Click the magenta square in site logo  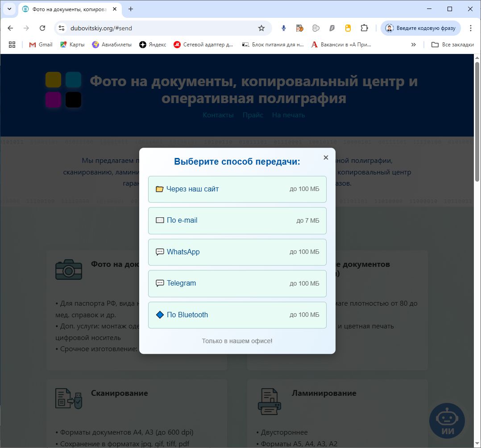[x=54, y=100]
